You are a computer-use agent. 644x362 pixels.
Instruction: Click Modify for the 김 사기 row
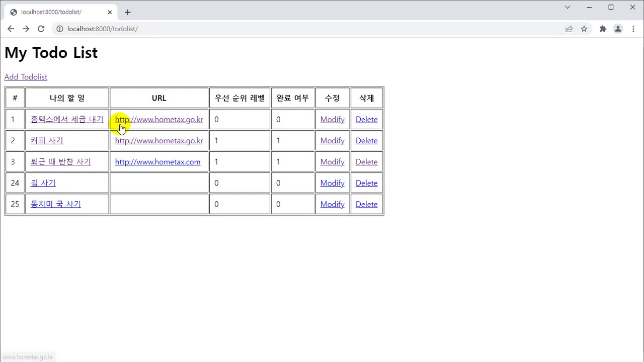(x=332, y=183)
